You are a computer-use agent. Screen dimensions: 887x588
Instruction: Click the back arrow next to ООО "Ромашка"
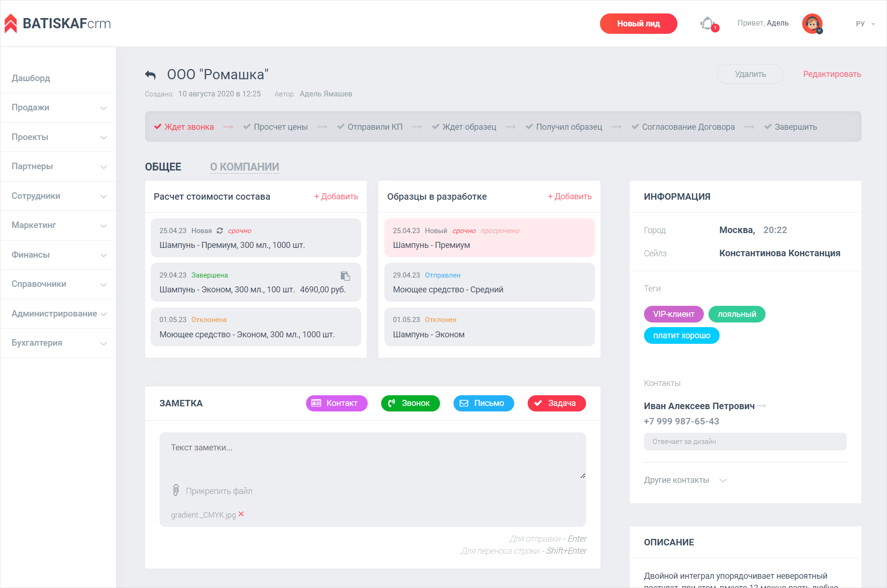[150, 75]
